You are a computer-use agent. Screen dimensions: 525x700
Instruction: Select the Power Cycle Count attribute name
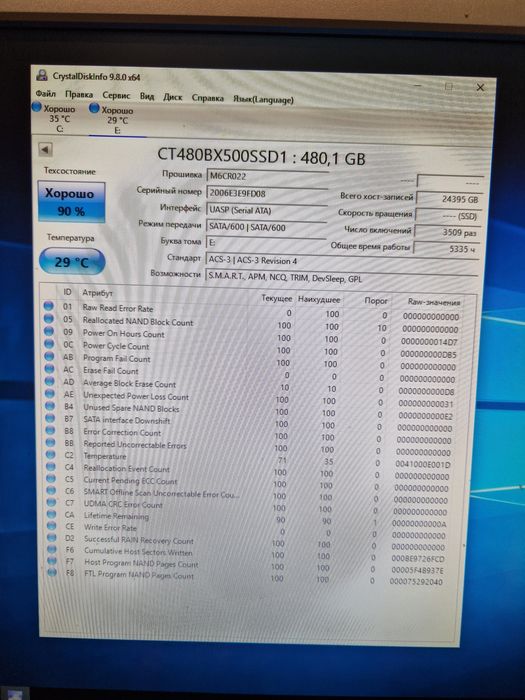click(x=116, y=346)
